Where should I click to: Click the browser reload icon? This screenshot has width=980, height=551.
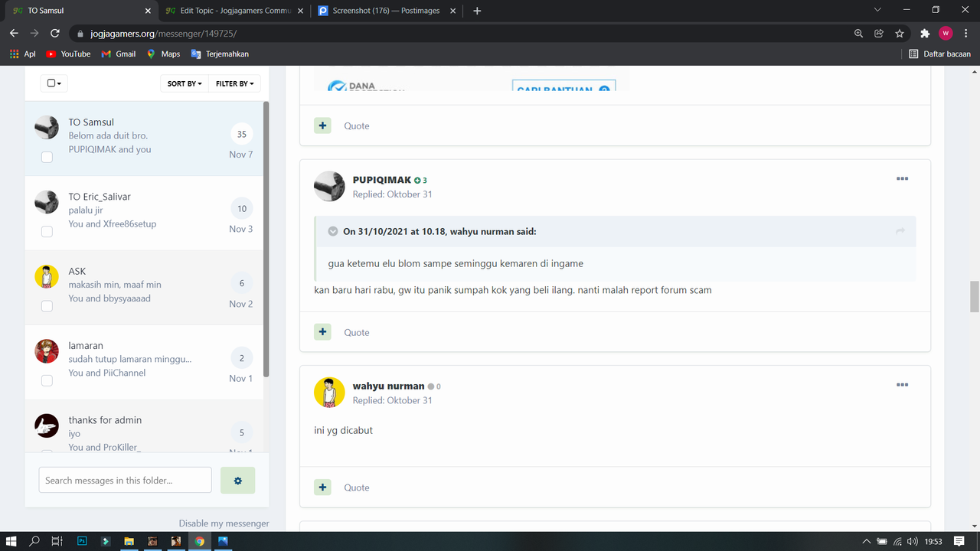pos(55,33)
